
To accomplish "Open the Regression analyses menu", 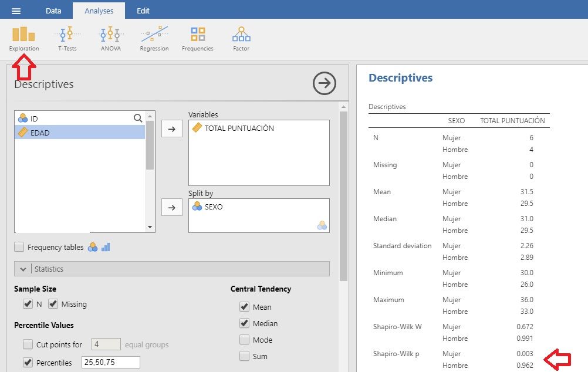I will [x=154, y=38].
